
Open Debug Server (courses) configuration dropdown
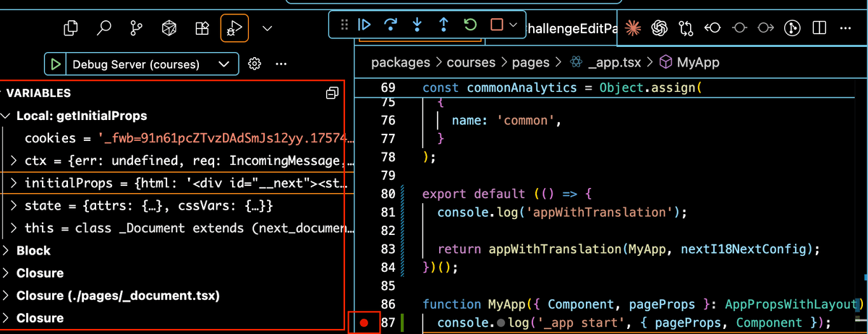(223, 64)
